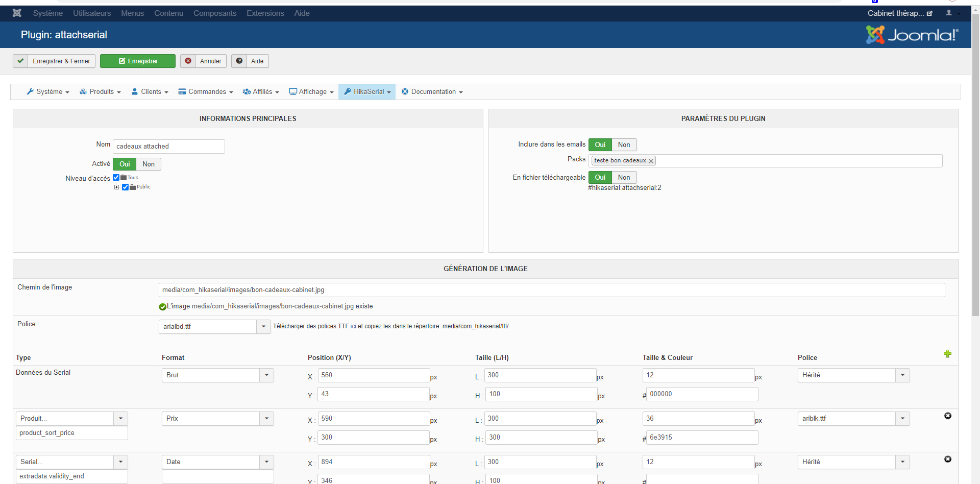Click the Annuler cancel button
This screenshot has width=980, height=484.
pos(203,61)
